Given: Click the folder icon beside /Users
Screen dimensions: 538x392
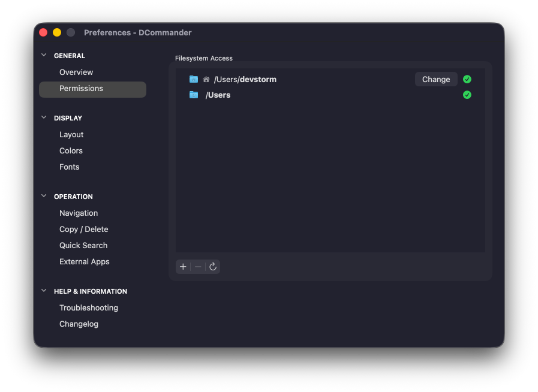Looking at the screenshot, I should (x=193, y=95).
